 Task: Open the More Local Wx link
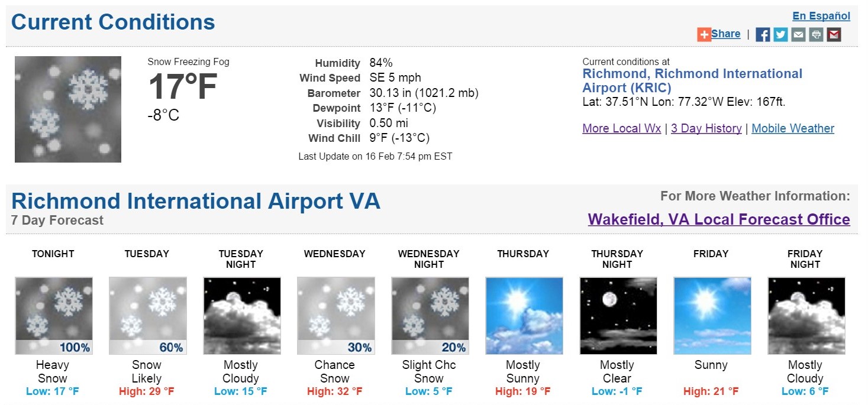(621, 128)
